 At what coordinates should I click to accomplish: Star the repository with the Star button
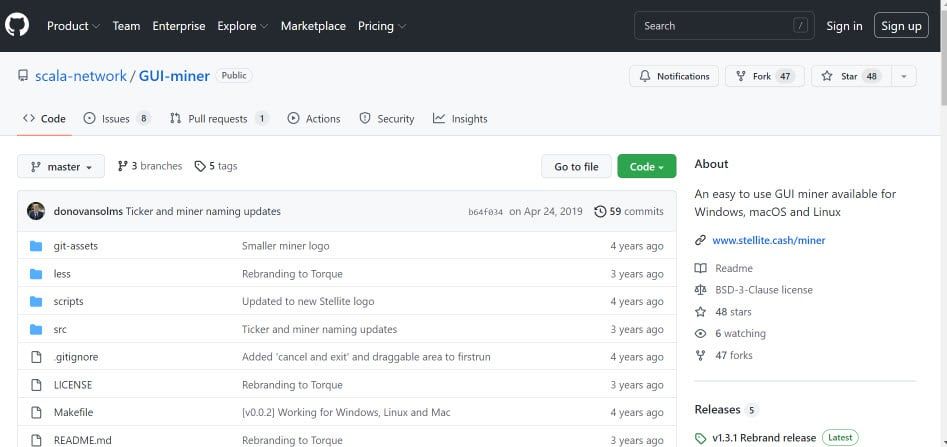(x=852, y=76)
